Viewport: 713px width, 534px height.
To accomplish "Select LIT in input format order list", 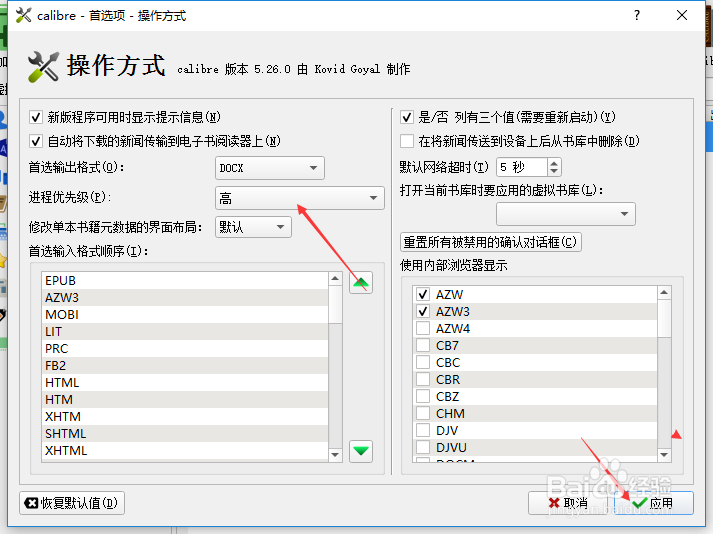I will [185, 332].
